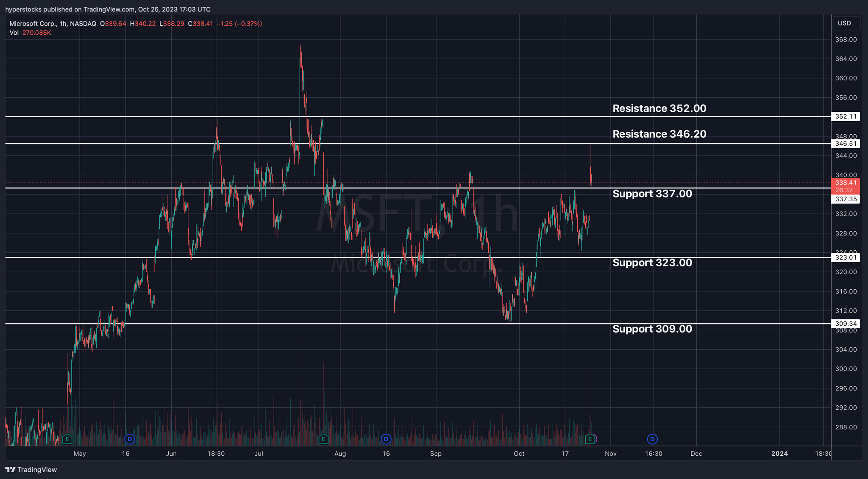Click the current price 338.41 label

click(x=846, y=183)
